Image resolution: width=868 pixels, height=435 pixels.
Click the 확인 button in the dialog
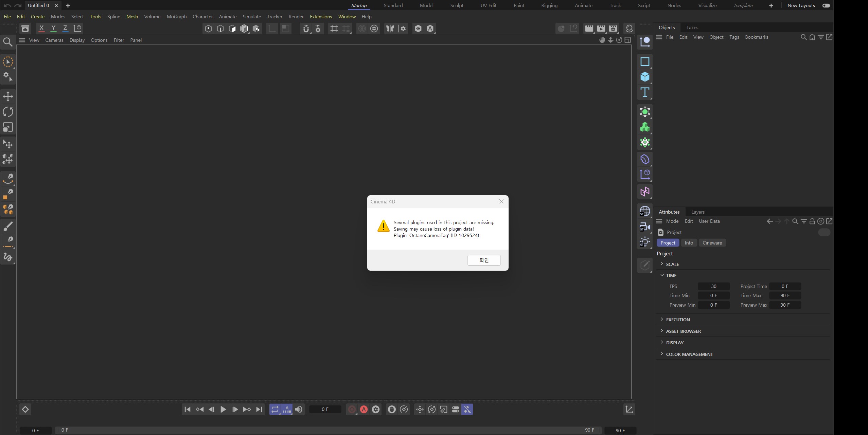[484, 260]
